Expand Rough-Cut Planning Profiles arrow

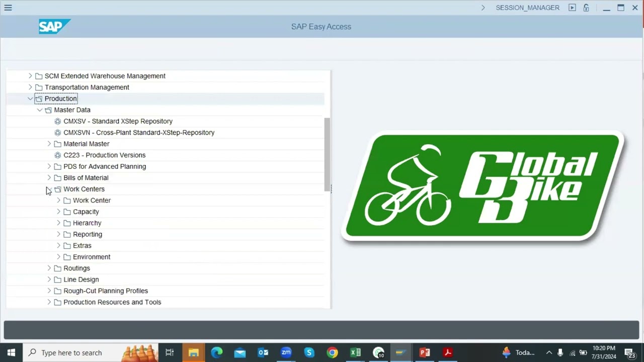(49, 291)
